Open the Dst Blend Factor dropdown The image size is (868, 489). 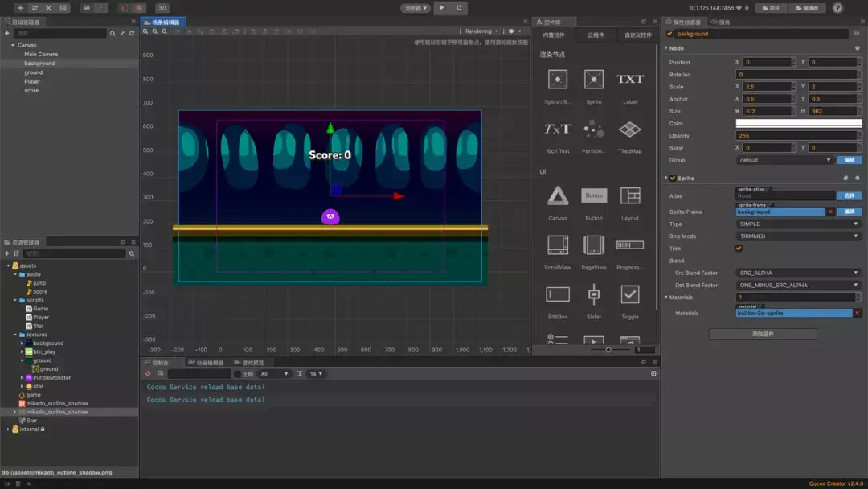point(798,285)
